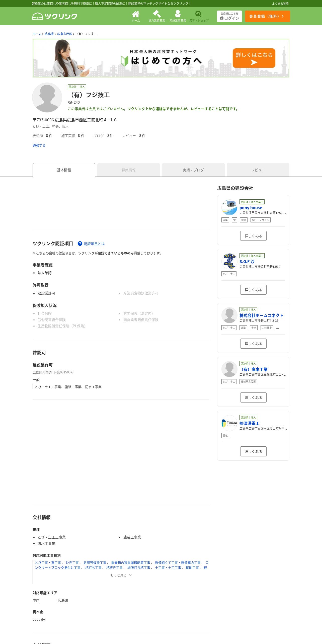Open よくある質問 link
The height and width of the screenshot is (644, 322).
pyautogui.click(x=280, y=4)
